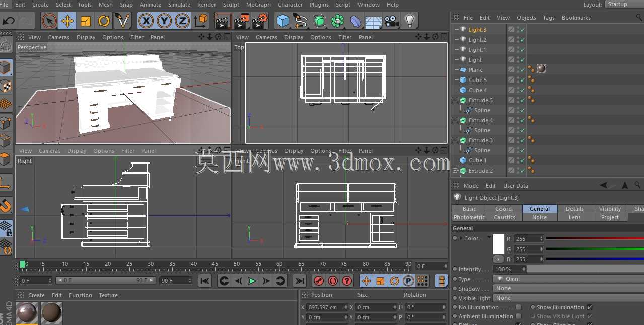Click the coordinate system cube icon

(201, 21)
